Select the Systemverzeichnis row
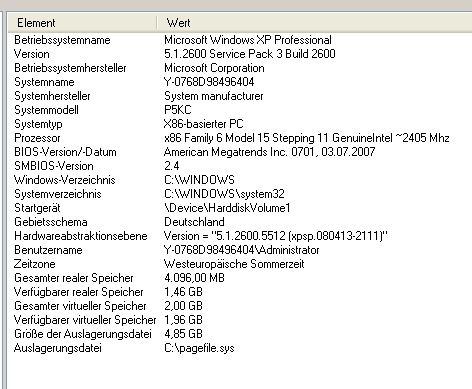Screen dimensions: 472x389 pyautogui.click(x=58, y=194)
